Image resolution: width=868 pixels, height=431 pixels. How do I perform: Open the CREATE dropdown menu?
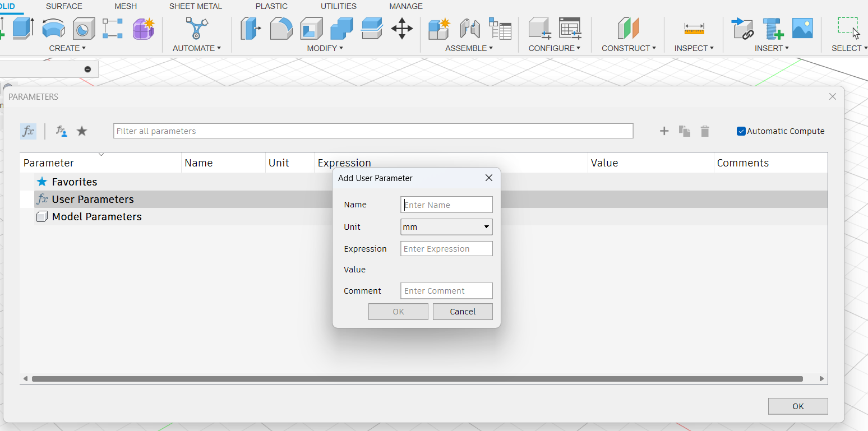67,48
